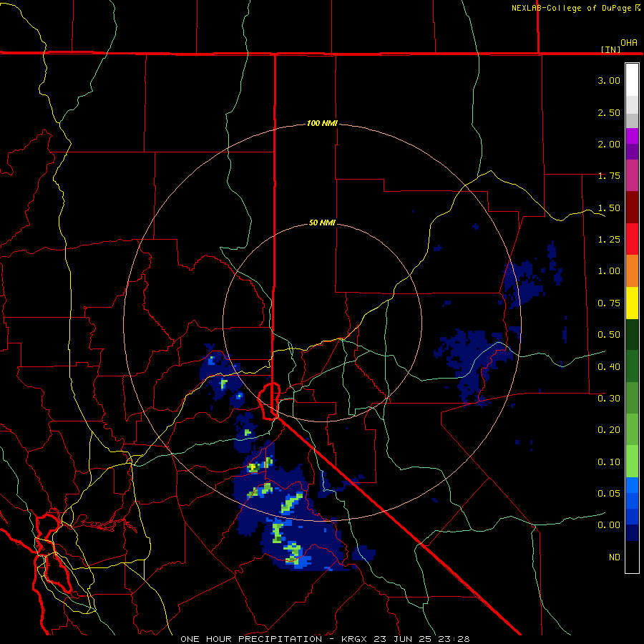The height and width of the screenshot is (644, 644).
Task: Click the 0.10 legend value
Action: tap(609, 462)
